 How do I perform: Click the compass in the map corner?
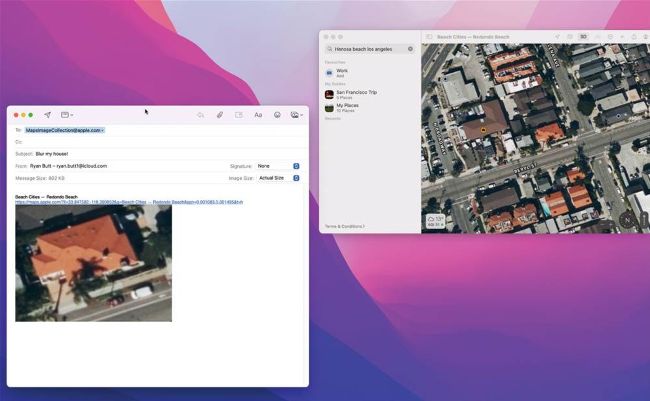tap(627, 220)
